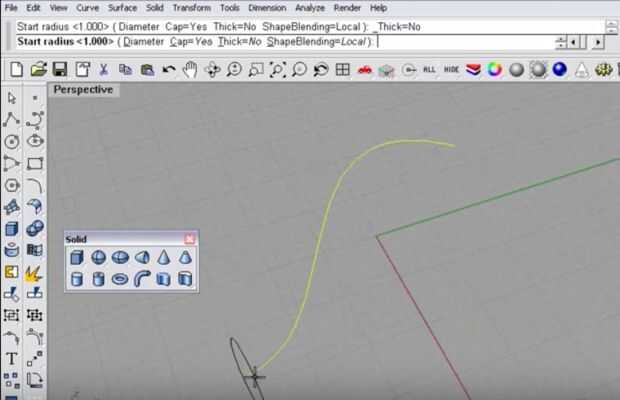Click the Perspective viewport title
This screenshot has width=620, height=400.
pyautogui.click(x=83, y=90)
